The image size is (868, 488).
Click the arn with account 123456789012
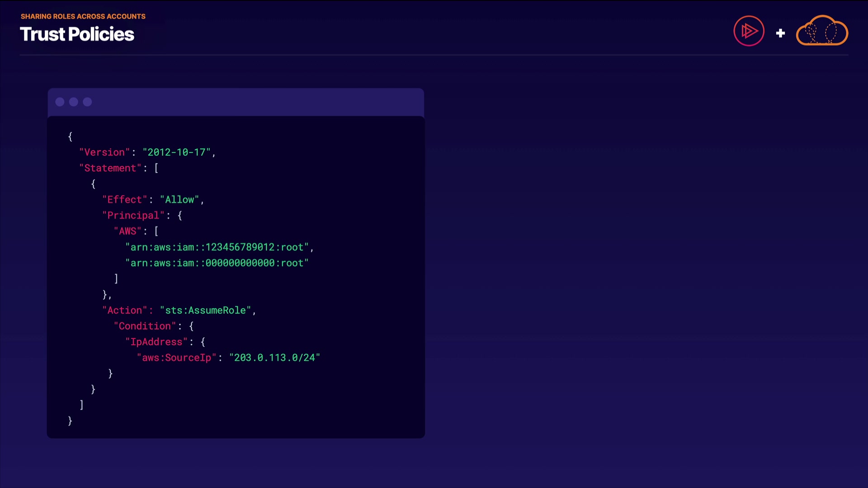point(217,247)
